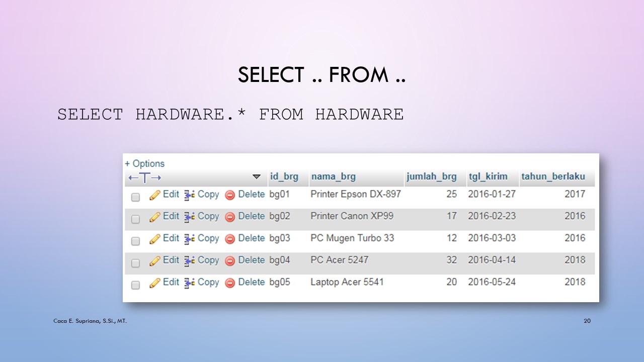
Task: Click jumlah_brg value 32
Action: point(451,260)
